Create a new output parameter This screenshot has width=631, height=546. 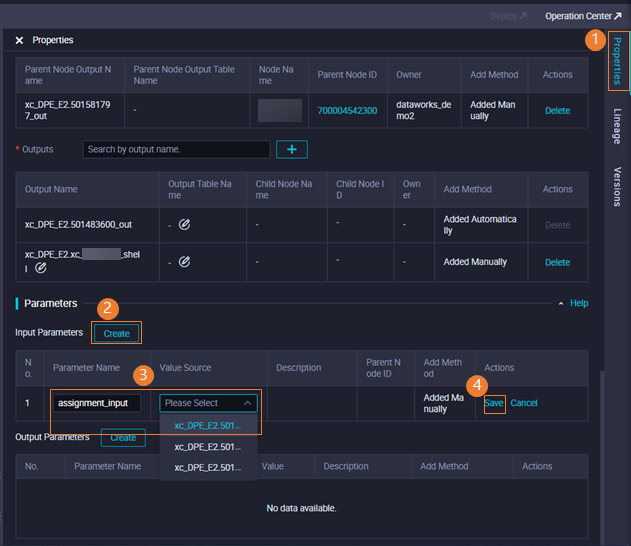(123, 438)
